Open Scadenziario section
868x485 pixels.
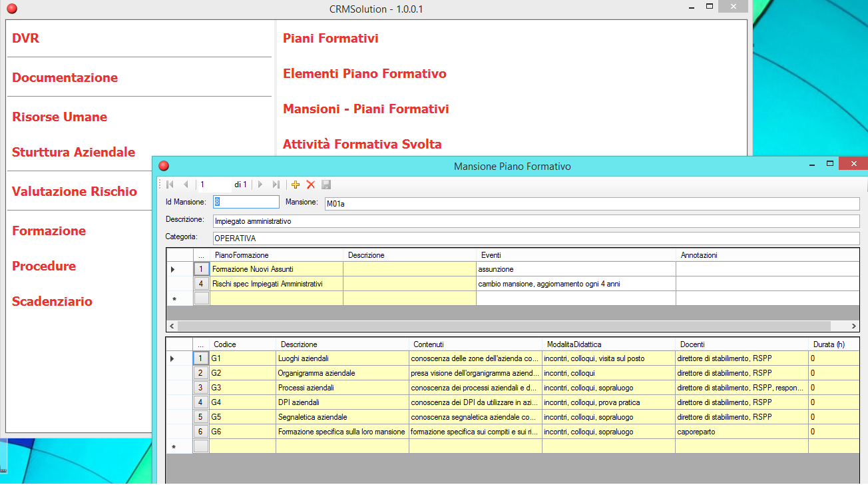52,301
